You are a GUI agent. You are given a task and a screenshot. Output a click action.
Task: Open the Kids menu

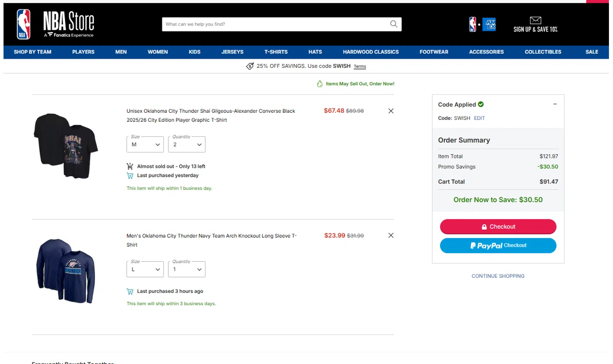pos(195,52)
